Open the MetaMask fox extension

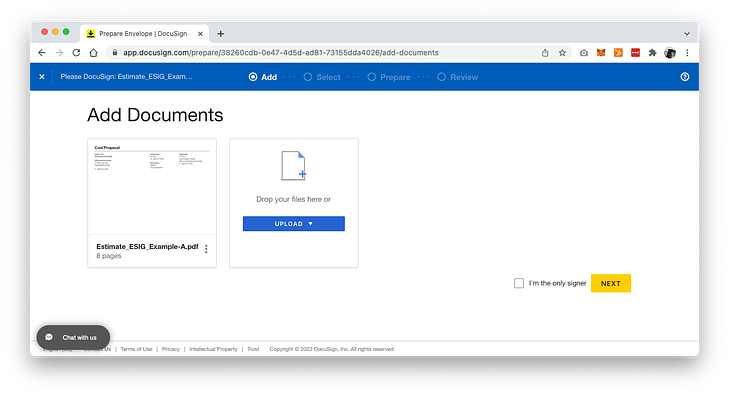[x=601, y=53]
